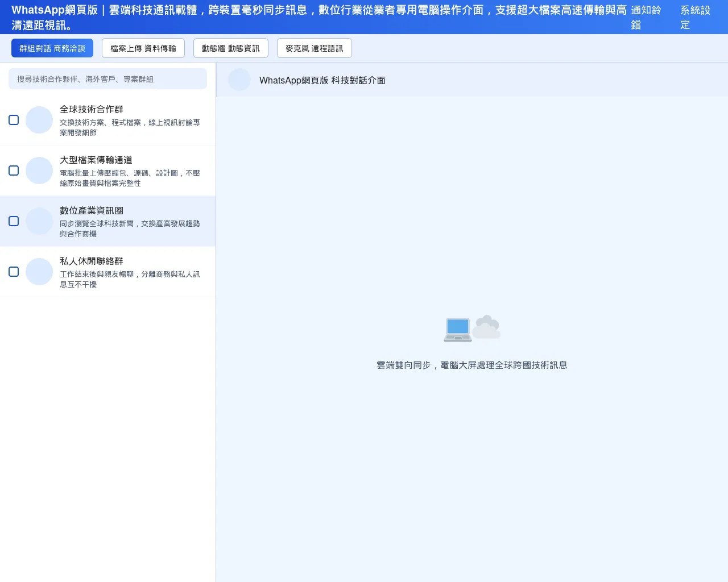Click the avatar of 全球技術合作群
The height and width of the screenshot is (582, 728).
pyautogui.click(x=39, y=120)
